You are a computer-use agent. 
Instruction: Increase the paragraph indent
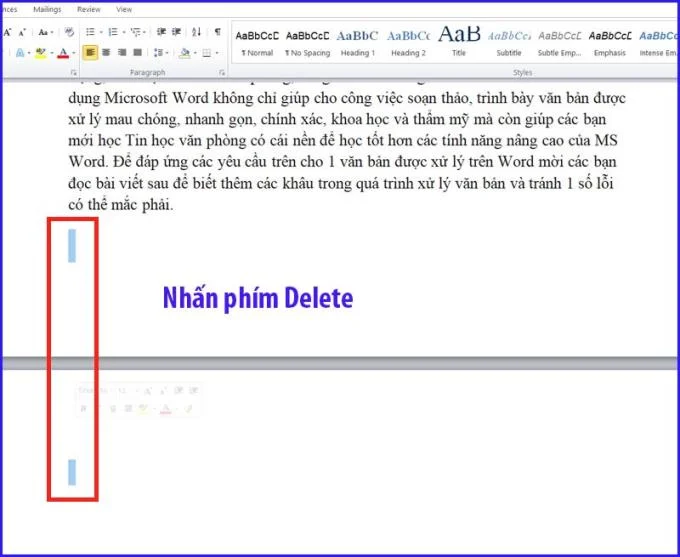tap(177, 32)
